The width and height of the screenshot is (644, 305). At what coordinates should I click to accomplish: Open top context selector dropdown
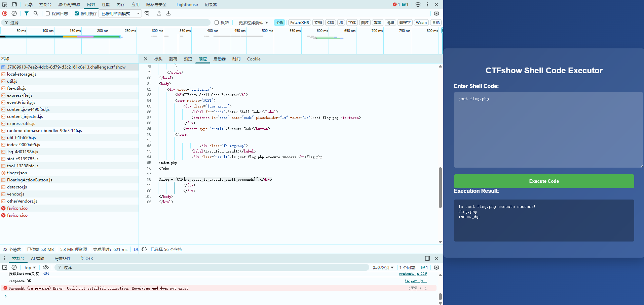pyautogui.click(x=30, y=267)
